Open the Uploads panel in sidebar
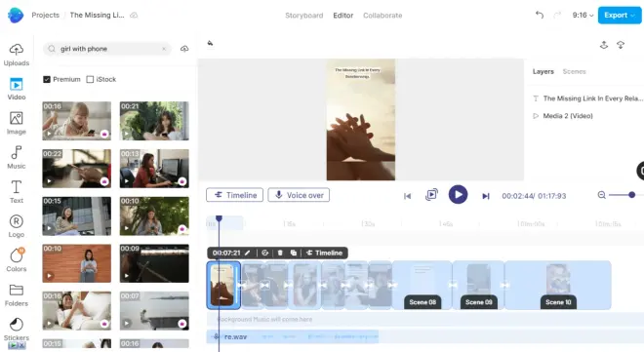Image resolution: width=644 pixels, height=352 pixels. 17,55
